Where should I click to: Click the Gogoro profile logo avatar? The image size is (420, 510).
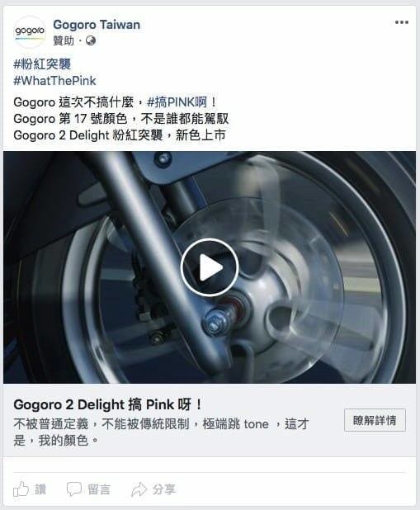click(x=30, y=32)
